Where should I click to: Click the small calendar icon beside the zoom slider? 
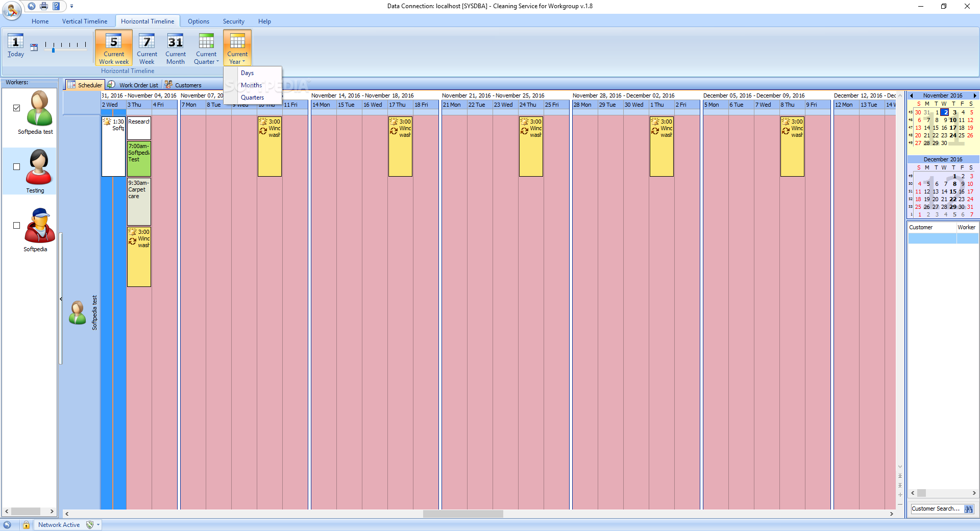[34, 47]
